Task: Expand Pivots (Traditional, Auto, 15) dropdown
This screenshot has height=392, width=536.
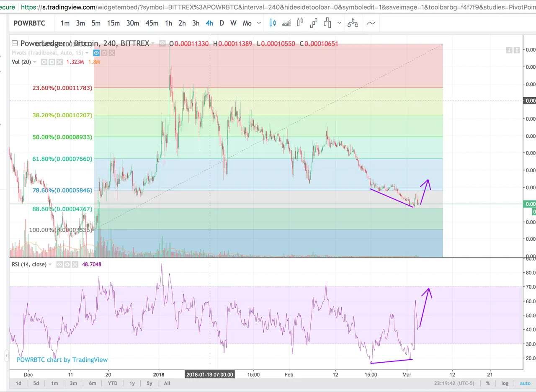Action: tap(87, 53)
